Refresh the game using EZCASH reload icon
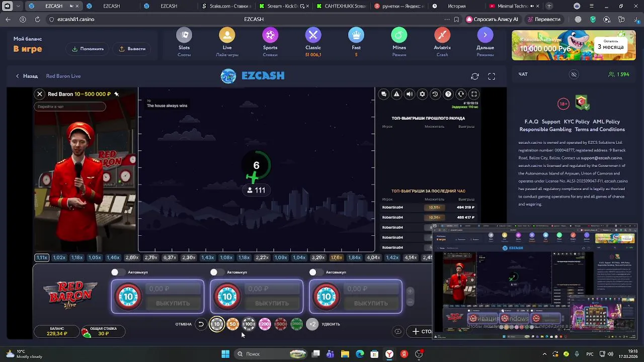 (475, 76)
